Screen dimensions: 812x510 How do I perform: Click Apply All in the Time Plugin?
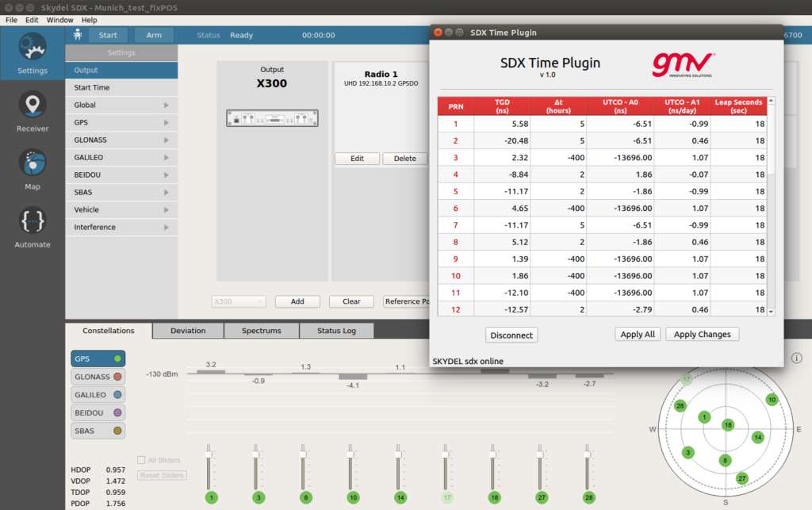(x=638, y=334)
